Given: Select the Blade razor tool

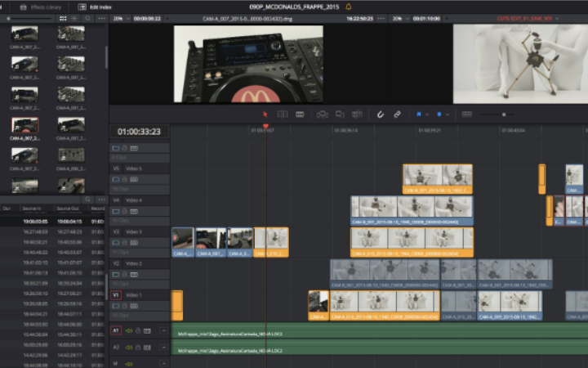Looking at the screenshot, I should click(300, 114).
